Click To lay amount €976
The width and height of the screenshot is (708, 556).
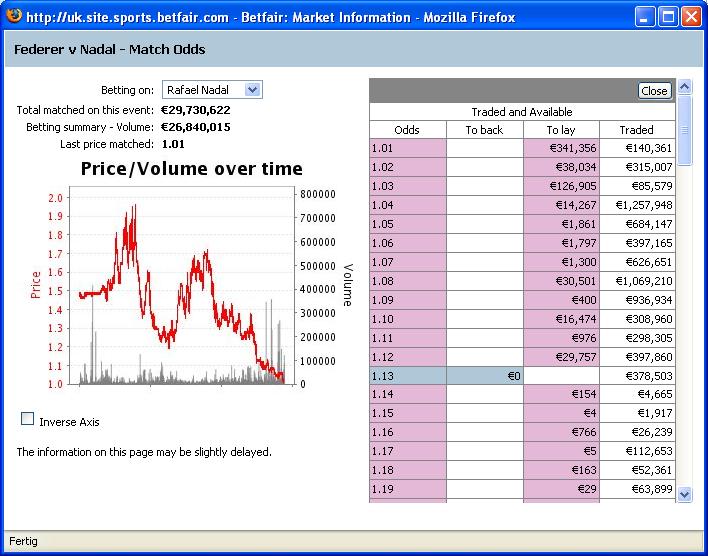point(561,338)
